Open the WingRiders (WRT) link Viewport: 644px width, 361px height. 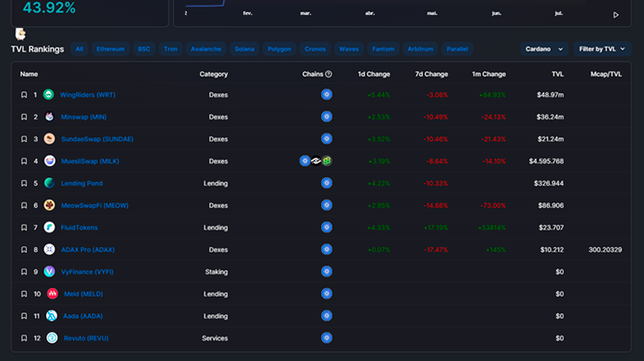click(x=87, y=95)
